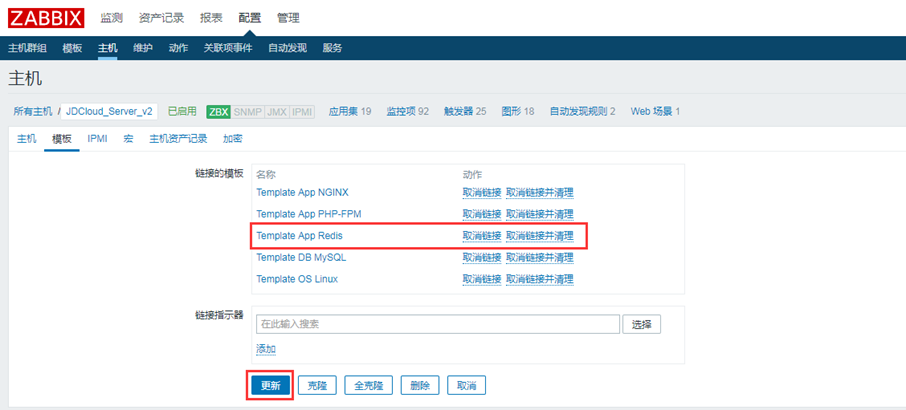Click 取消链接 for Template App NGINX
The height and width of the screenshot is (410, 906).
click(x=482, y=192)
